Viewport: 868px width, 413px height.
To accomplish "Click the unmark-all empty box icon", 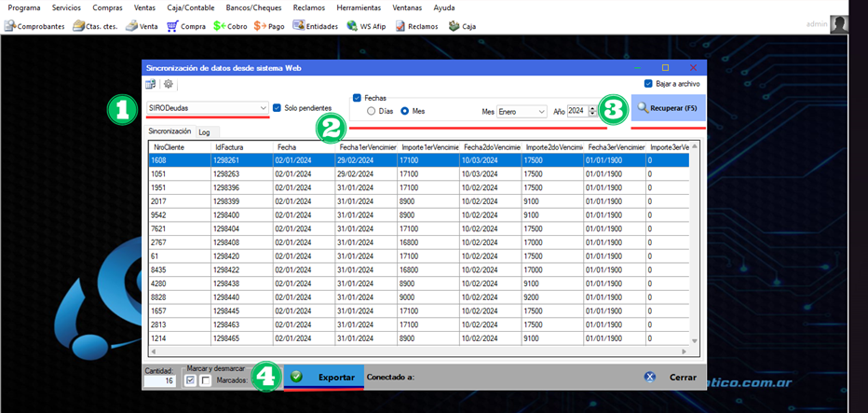I will click(x=206, y=380).
